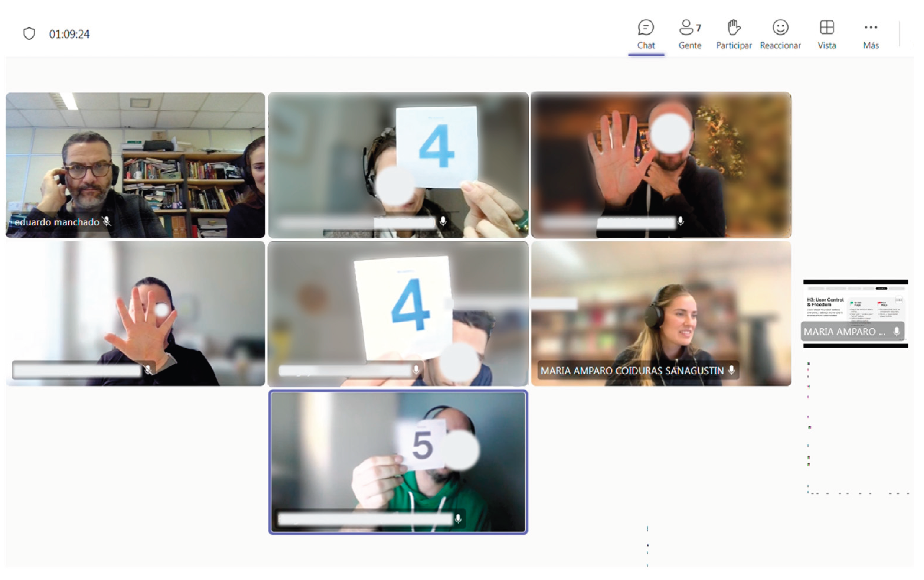Select the top-middle tile showing card 4
924x580 pixels.
pyautogui.click(x=398, y=165)
